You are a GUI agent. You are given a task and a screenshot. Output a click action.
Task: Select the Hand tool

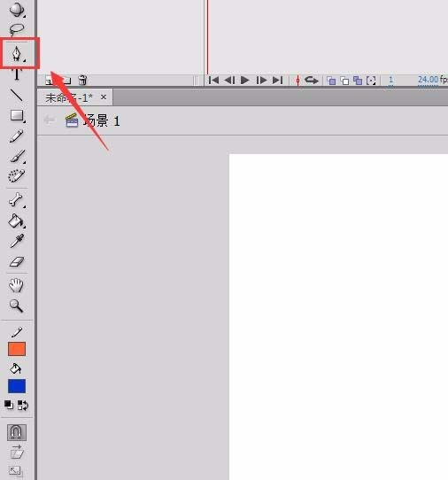click(x=16, y=285)
